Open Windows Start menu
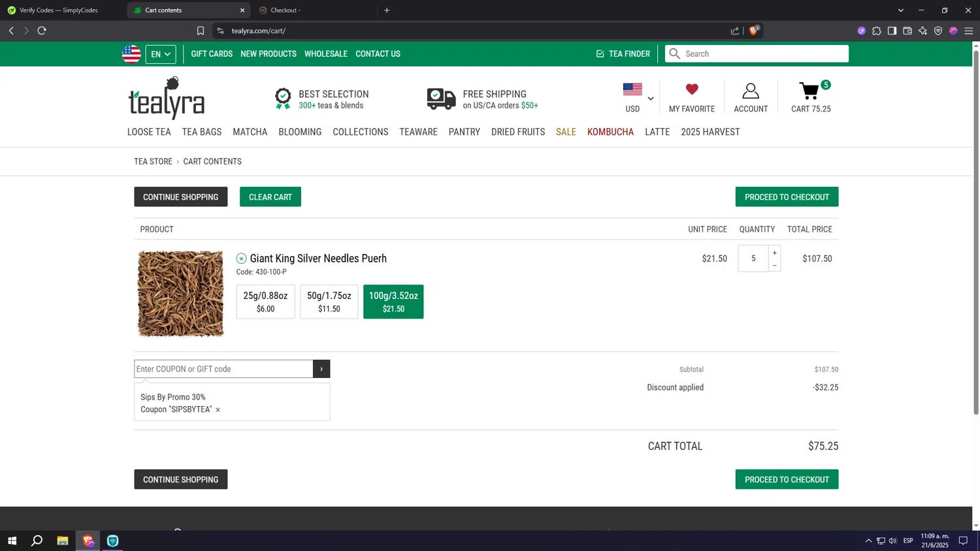This screenshot has height=551, width=980. pos(12,541)
